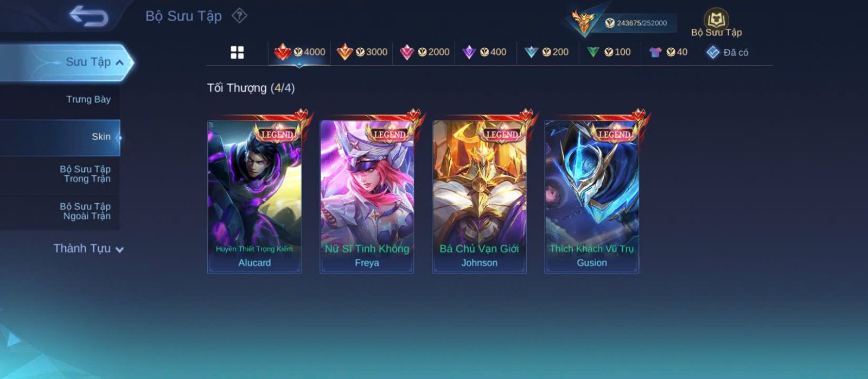Expand the Thành Tựu sidebar section
This screenshot has width=868, height=379.
[88, 249]
